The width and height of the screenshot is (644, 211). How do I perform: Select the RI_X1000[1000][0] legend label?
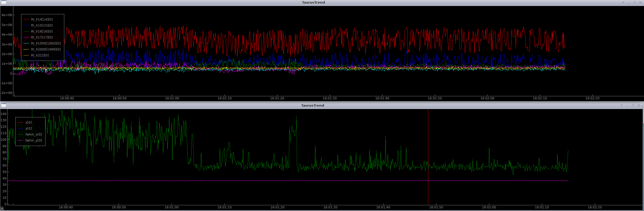pos(46,43)
